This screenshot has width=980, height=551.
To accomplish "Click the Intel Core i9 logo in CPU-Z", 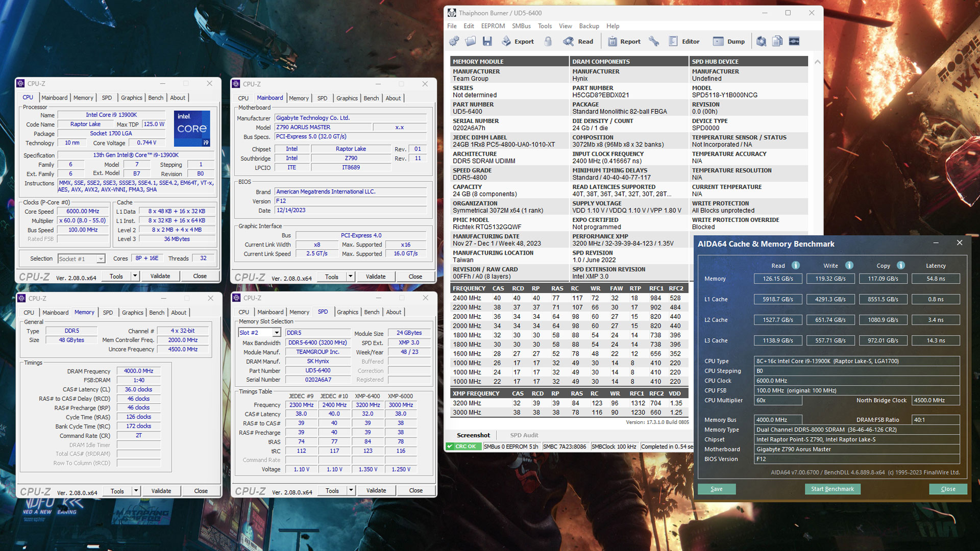I will (192, 129).
